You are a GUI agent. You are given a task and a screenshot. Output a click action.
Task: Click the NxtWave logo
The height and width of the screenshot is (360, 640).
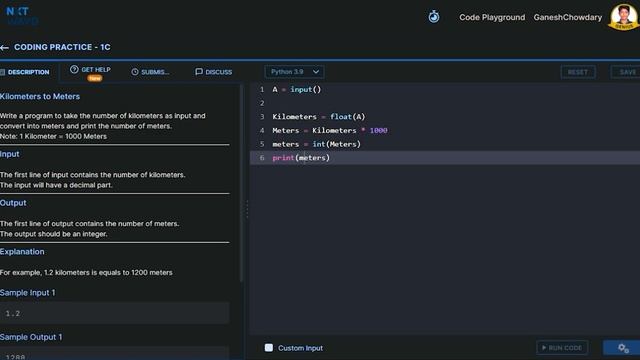coord(22,16)
